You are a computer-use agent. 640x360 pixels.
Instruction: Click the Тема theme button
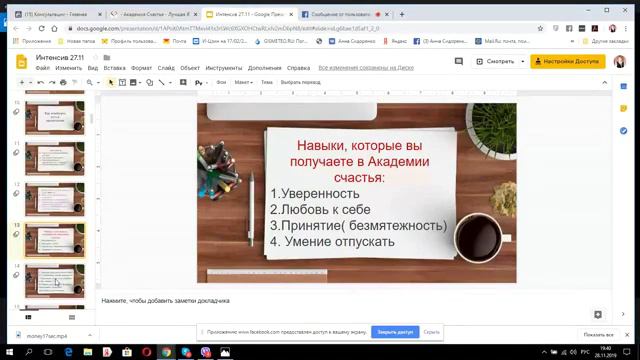(x=267, y=82)
